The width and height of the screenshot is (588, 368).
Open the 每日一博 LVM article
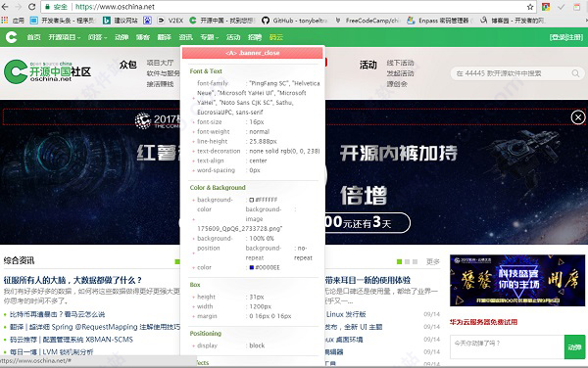point(51,352)
